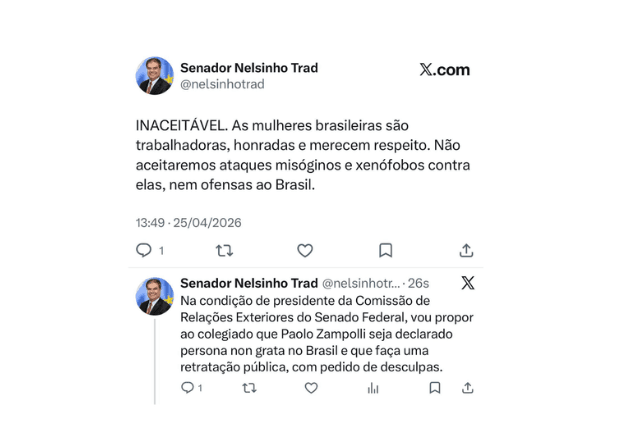Click the name Senador Nelsinho Trad in header
This screenshot has width=640, height=440.
(249, 68)
